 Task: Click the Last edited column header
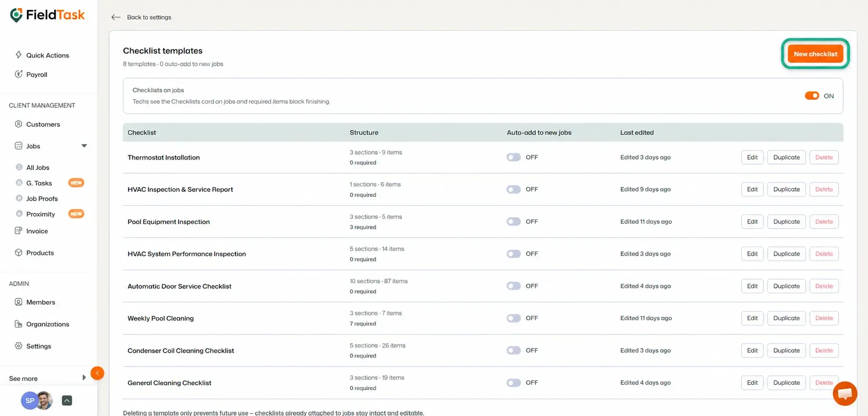637,132
